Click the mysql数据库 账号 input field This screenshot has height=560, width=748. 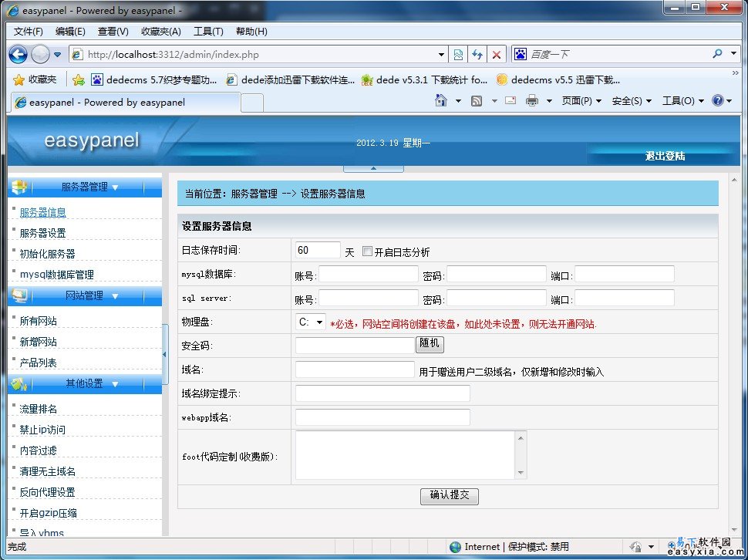pyautogui.click(x=369, y=275)
